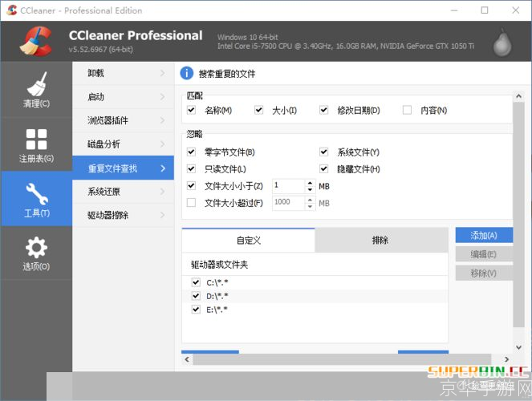Click the CCleaner title bar app icon
Viewport: 532px width, 401px height.
click(11, 10)
